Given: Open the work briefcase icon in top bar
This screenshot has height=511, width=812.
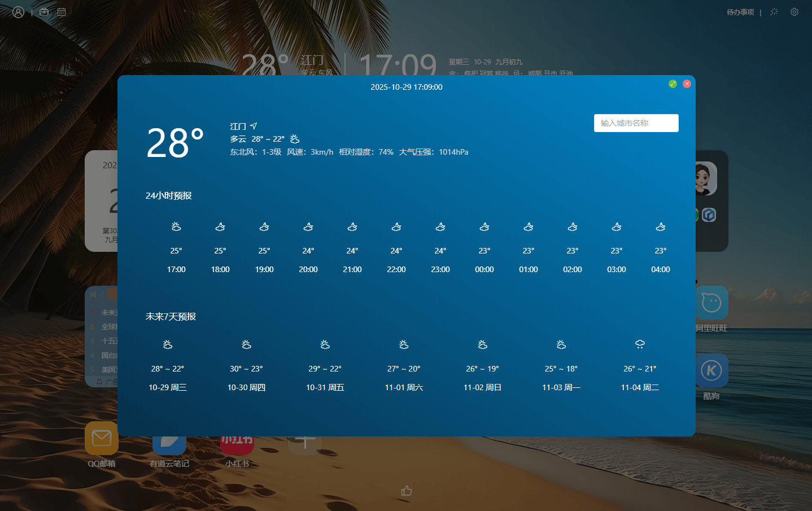Looking at the screenshot, I should click(43, 12).
